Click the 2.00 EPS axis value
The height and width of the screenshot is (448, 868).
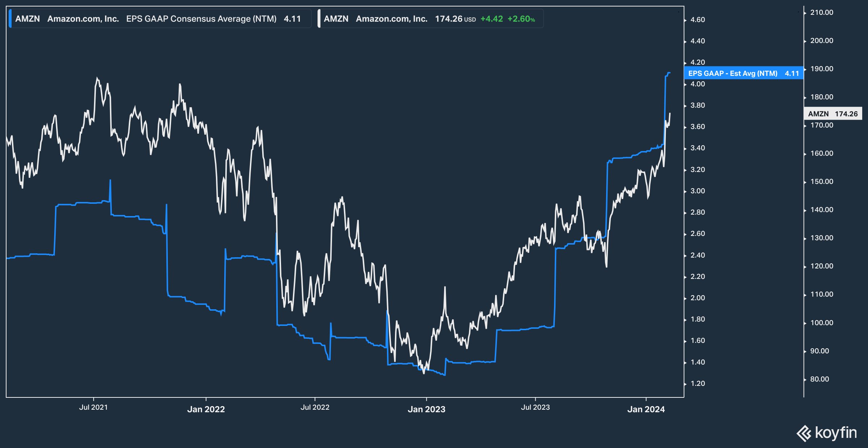click(698, 298)
